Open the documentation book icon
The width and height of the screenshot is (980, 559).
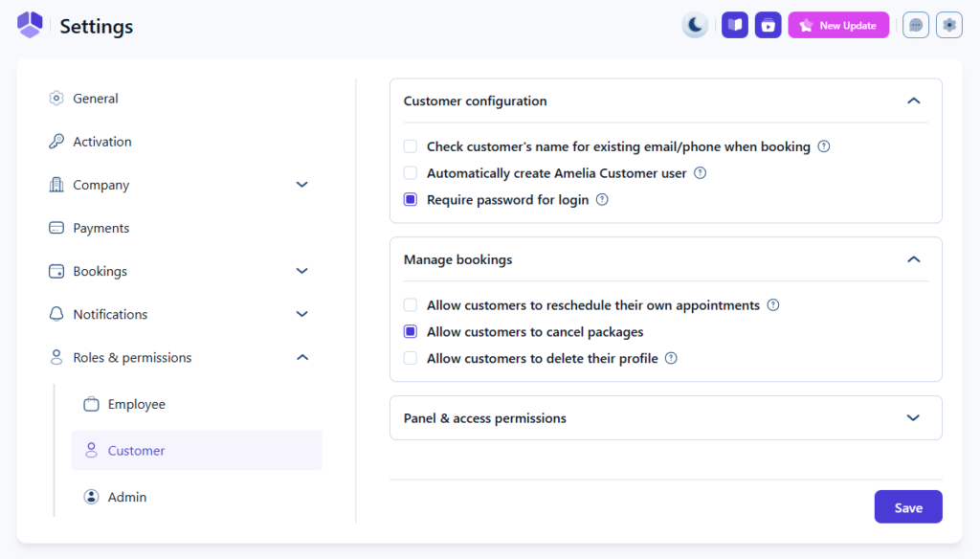tap(735, 25)
